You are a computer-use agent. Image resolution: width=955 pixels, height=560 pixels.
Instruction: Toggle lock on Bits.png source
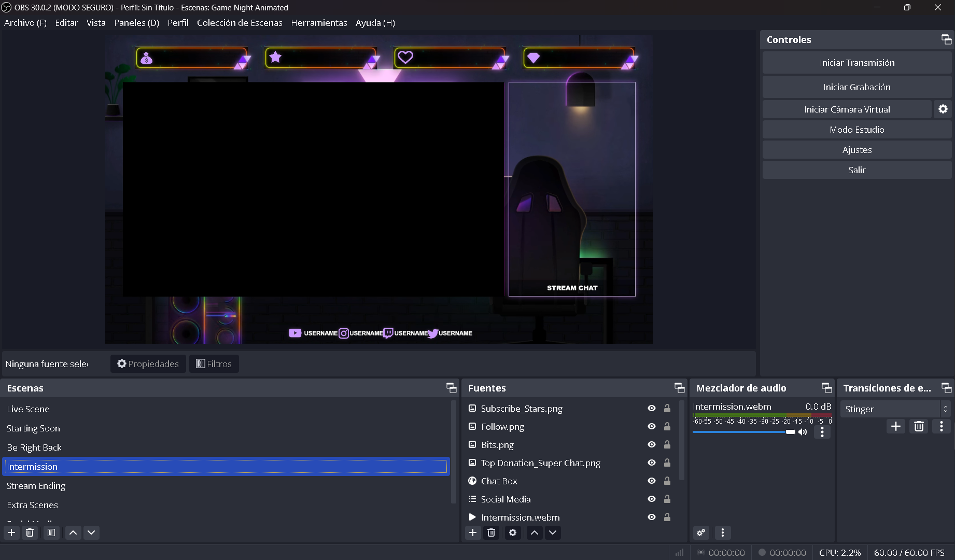coord(667,445)
